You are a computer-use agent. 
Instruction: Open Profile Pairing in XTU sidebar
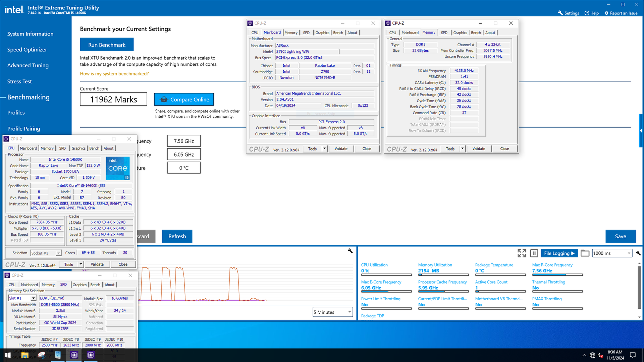click(x=23, y=129)
